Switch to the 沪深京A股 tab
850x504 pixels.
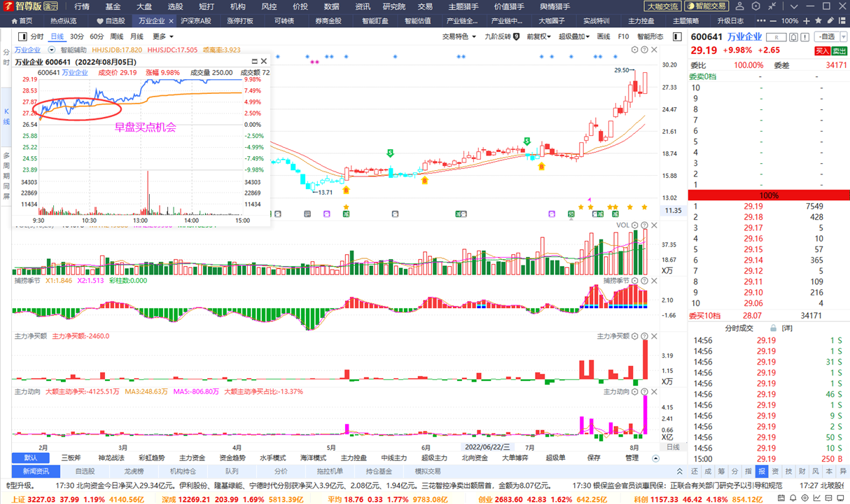[195, 21]
